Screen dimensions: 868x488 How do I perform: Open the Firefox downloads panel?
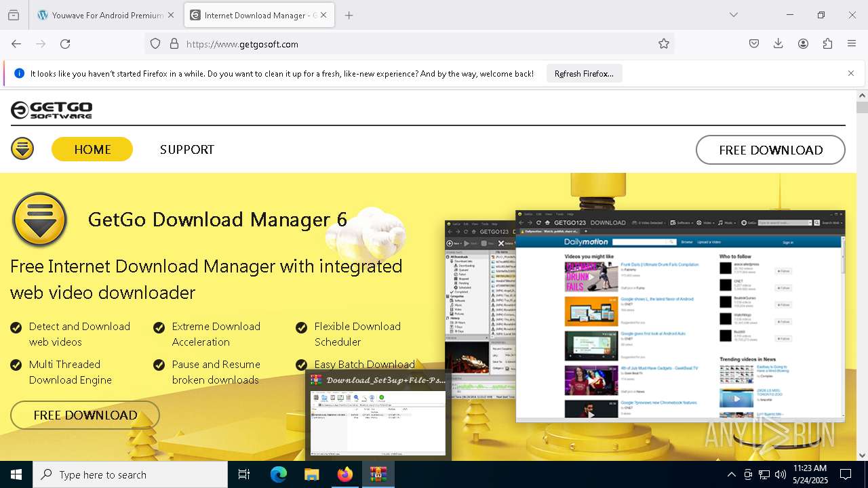[778, 43]
